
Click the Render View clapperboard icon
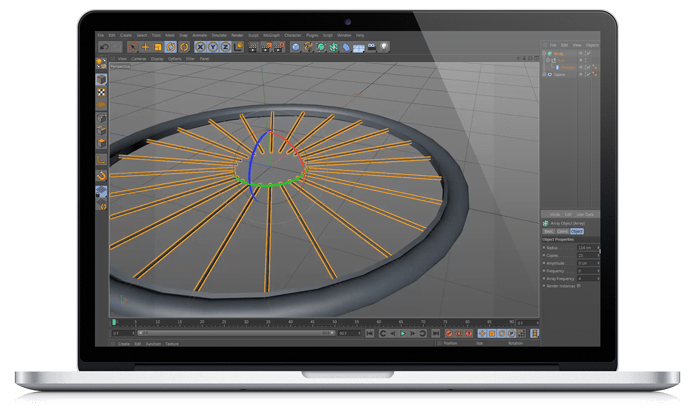[253, 46]
